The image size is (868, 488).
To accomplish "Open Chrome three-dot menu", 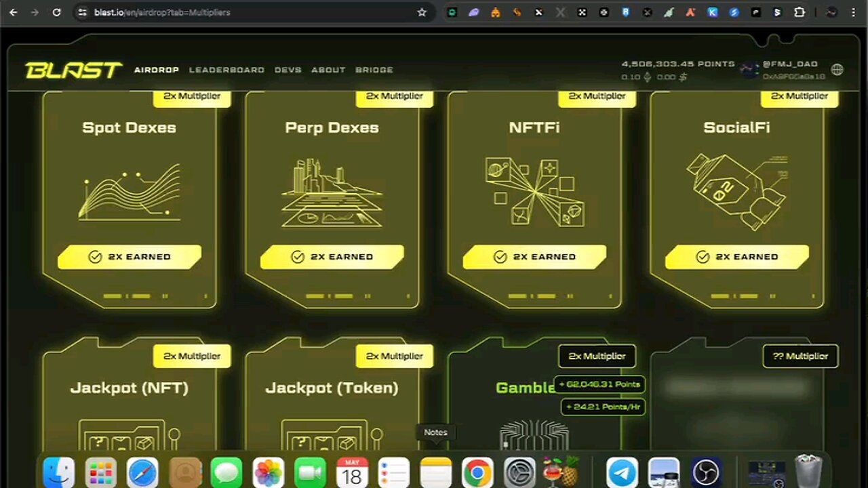I will [x=854, y=12].
